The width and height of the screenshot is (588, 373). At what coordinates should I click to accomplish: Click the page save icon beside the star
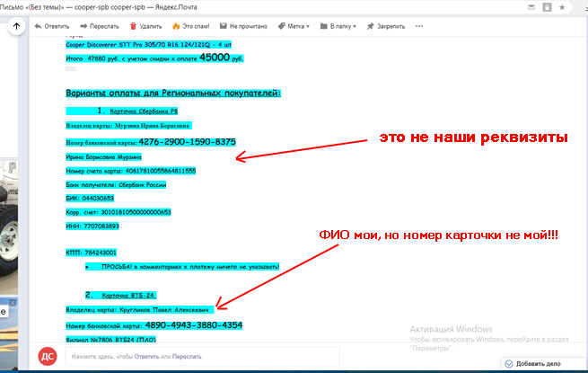(x=547, y=7)
